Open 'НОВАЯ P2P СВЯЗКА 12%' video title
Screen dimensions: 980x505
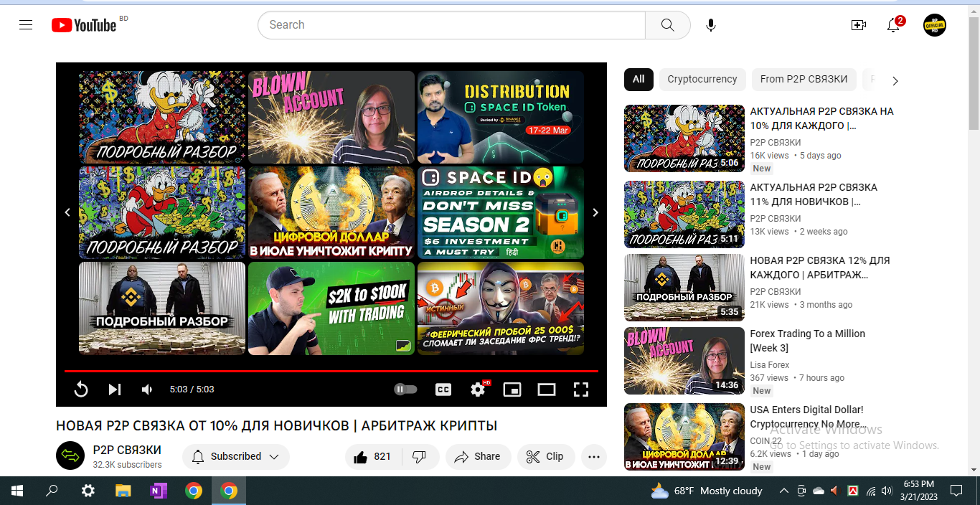pos(820,268)
